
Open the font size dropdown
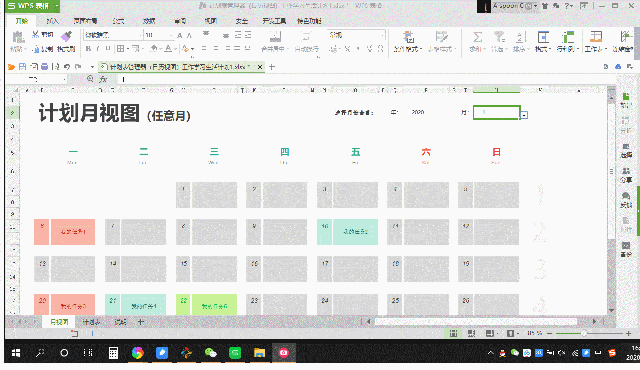pos(171,35)
